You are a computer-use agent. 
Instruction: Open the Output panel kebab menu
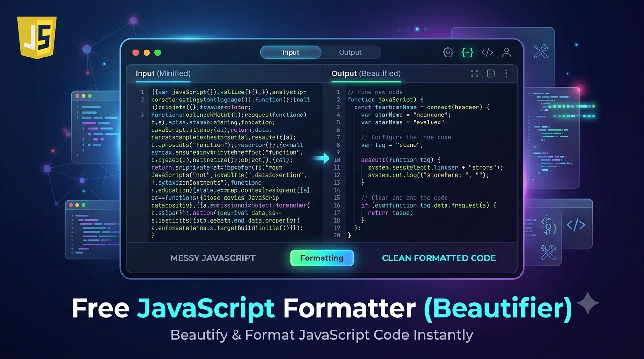[506, 73]
